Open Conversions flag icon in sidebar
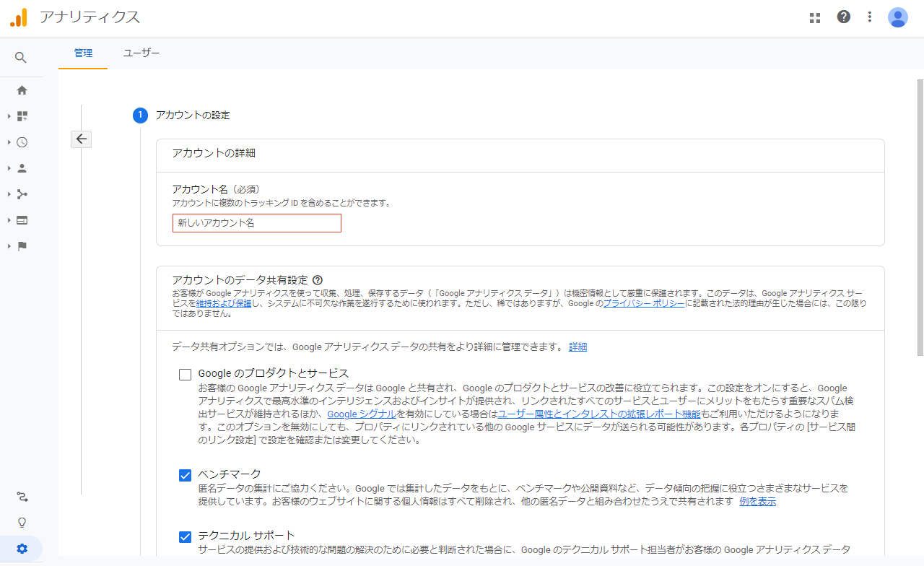The width and height of the screenshot is (924, 566). coord(22,246)
